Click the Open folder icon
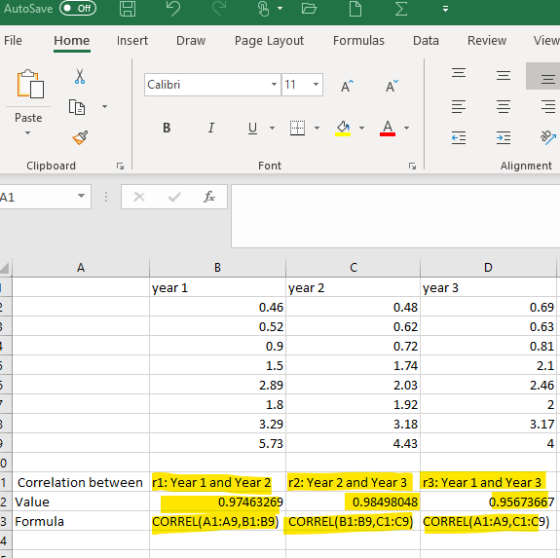 [309, 9]
